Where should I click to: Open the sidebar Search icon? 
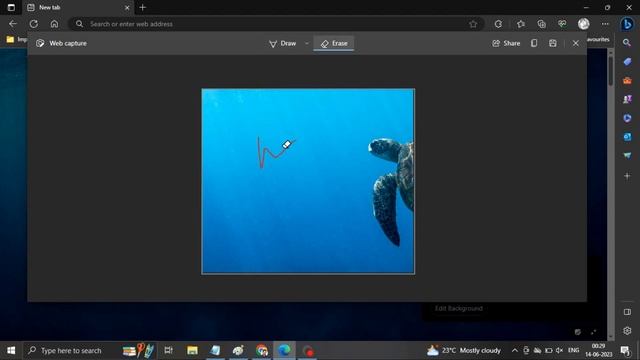coord(627,42)
